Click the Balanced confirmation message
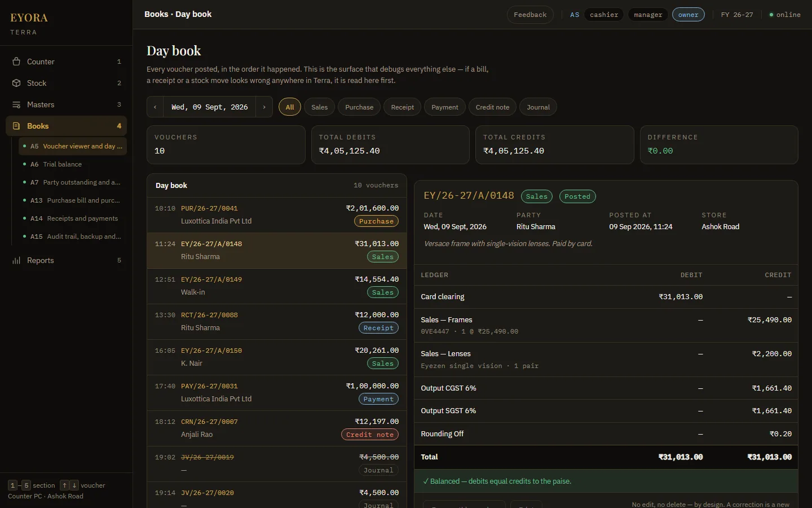 pyautogui.click(x=606, y=481)
